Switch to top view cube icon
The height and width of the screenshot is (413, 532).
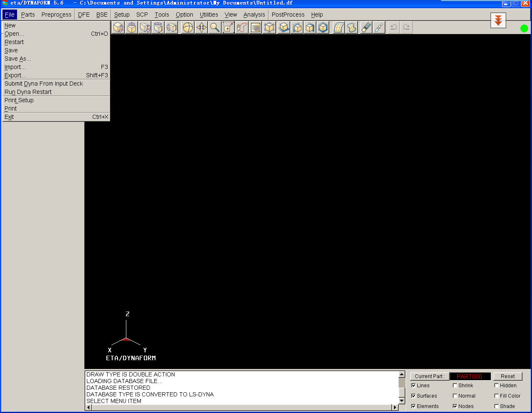(284, 28)
